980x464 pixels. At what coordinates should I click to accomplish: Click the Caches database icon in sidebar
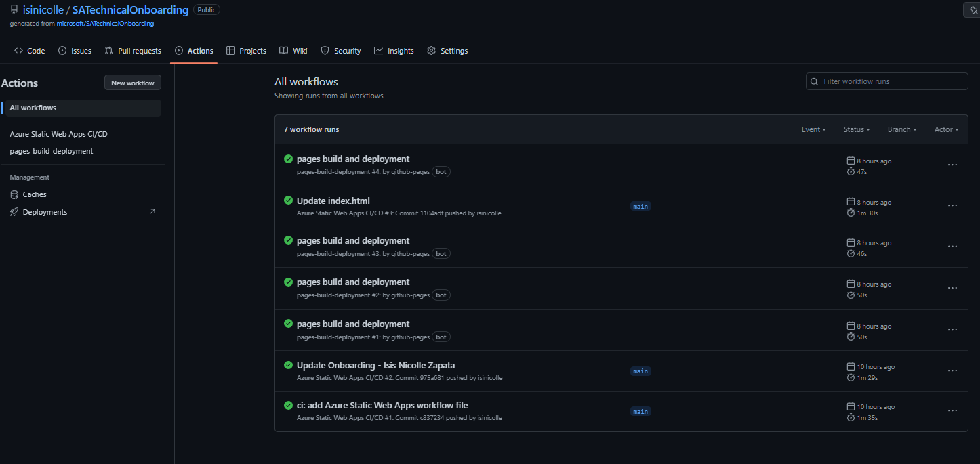14,194
